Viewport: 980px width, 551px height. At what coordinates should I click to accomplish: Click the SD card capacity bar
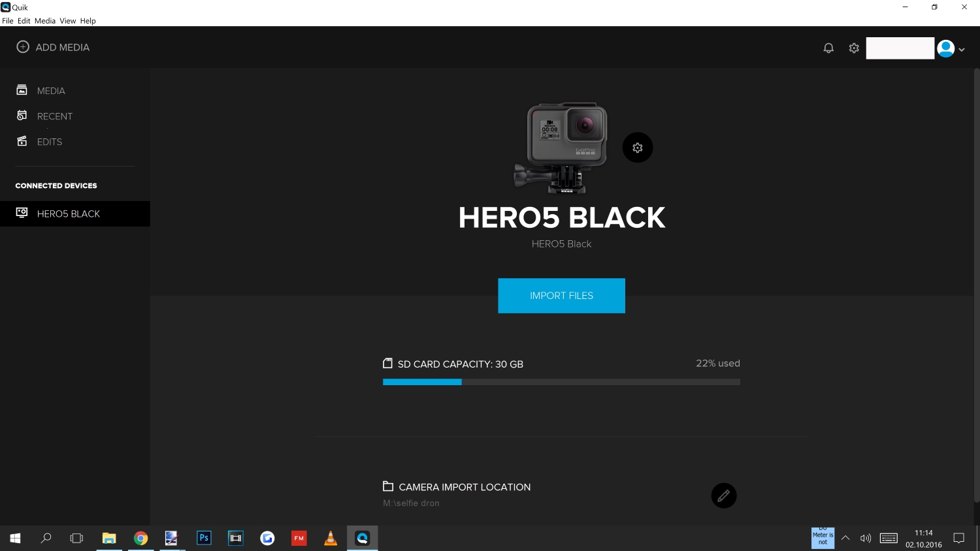click(561, 382)
